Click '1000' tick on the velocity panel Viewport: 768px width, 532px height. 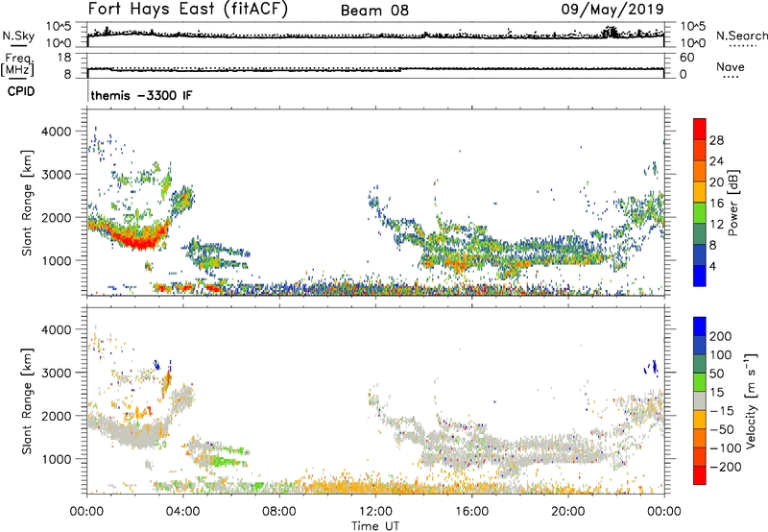click(x=56, y=459)
